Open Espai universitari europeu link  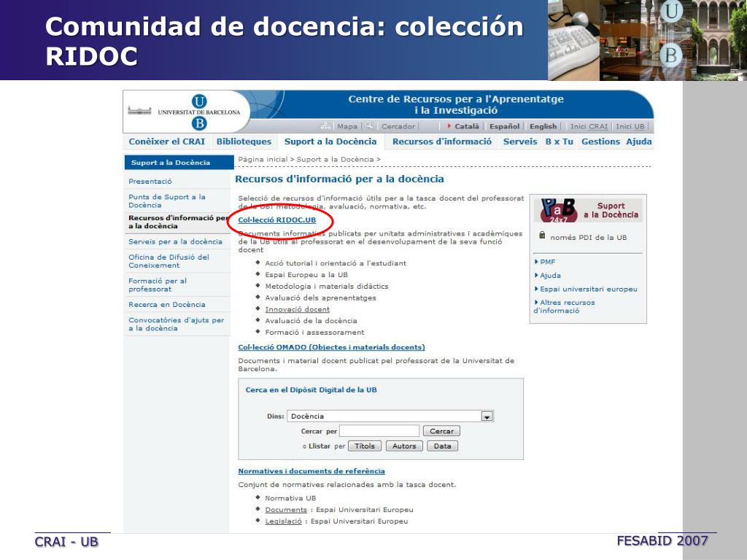589,289
